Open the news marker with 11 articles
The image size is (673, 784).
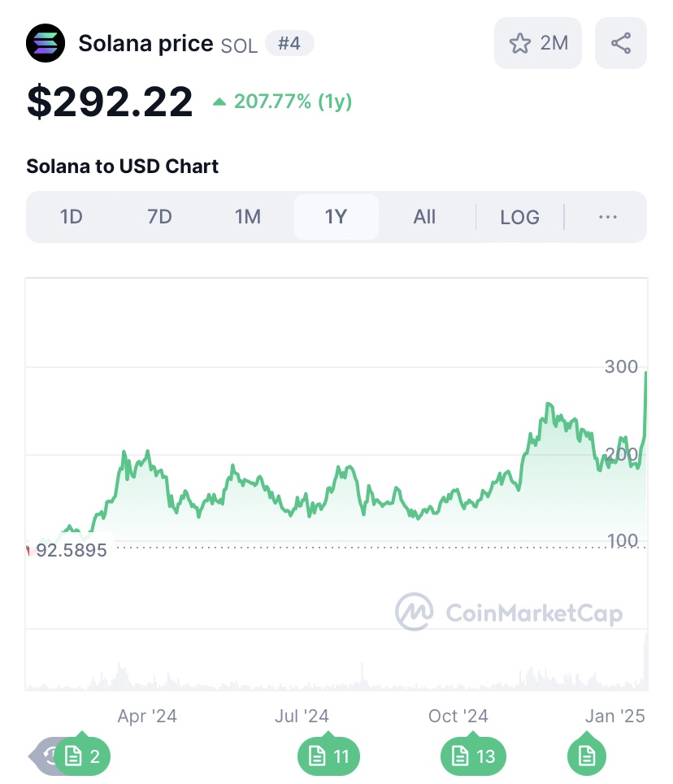pos(329,757)
